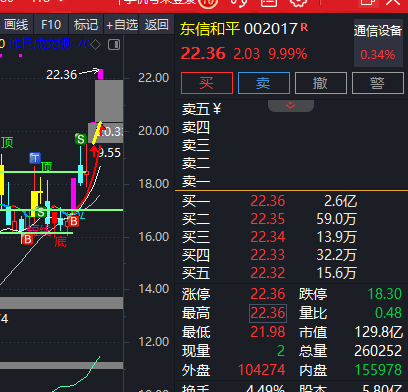The width and height of the screenshot is (408, 392).
Task: Add stock with +自选 button
Action: point(122,25)
